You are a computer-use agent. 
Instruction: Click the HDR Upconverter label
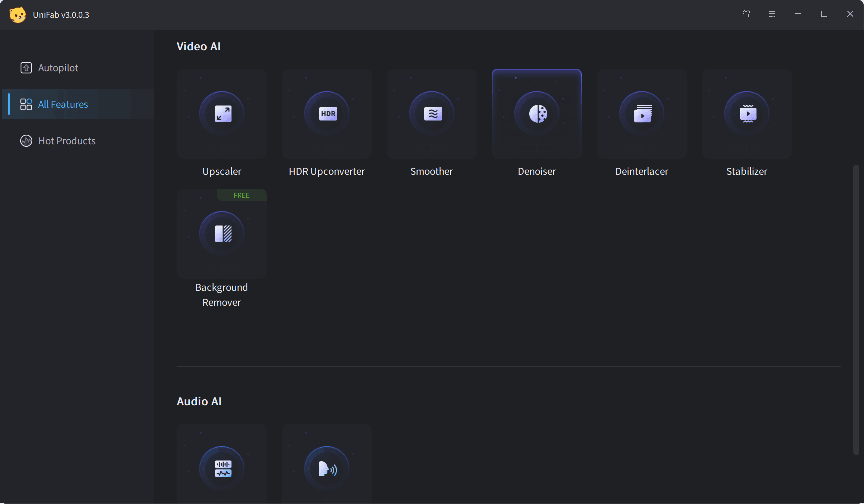pyautogui.click(x=327, y=171)
